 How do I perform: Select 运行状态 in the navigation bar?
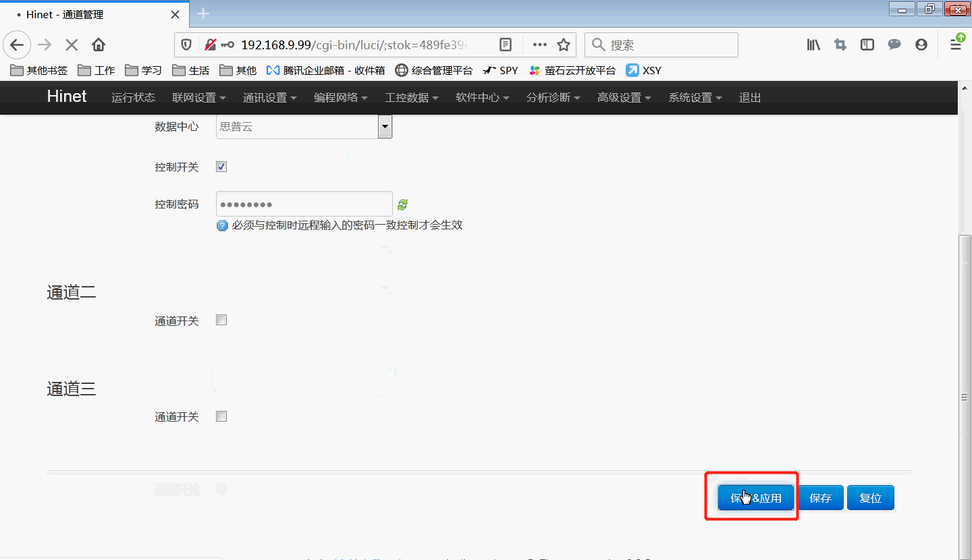click(x=133, y=97)
